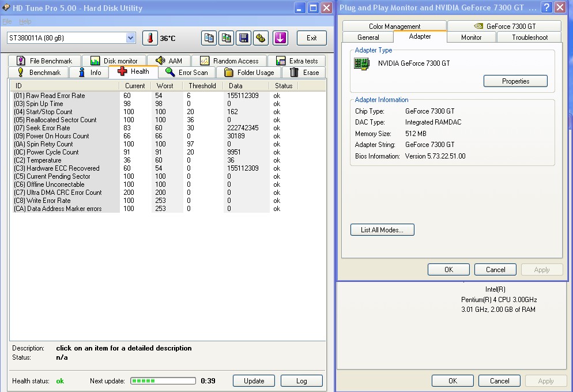The width and height of the screenshot is (573, 392).
Task: Click the Update button in HD Tune
Action: click(254, 381)
